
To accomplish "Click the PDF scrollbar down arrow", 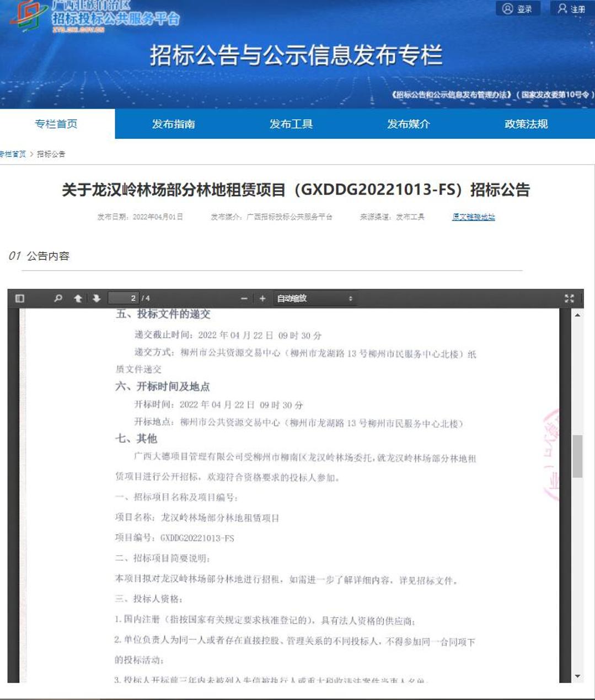I will 577,676.
